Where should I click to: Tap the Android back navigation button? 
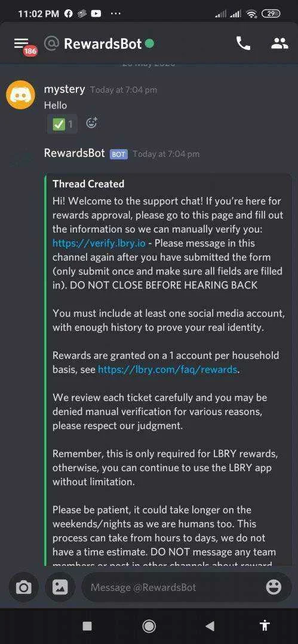click(210, 626)
